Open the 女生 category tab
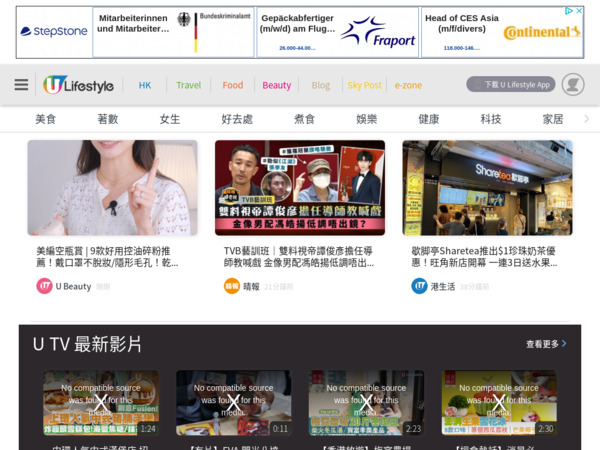Screen dimensions: 600x450 [x=170, y=119]
